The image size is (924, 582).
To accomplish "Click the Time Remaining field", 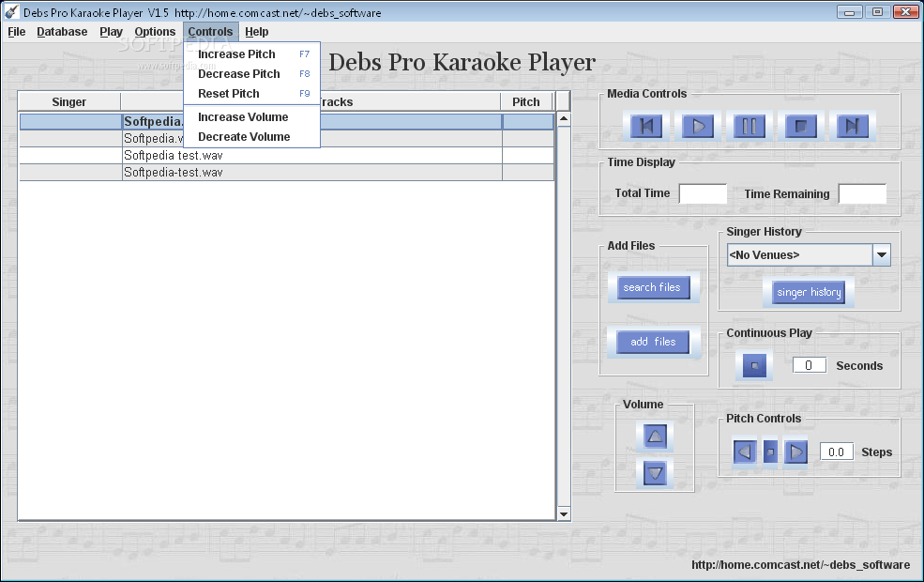I will (x=862, y=193).
